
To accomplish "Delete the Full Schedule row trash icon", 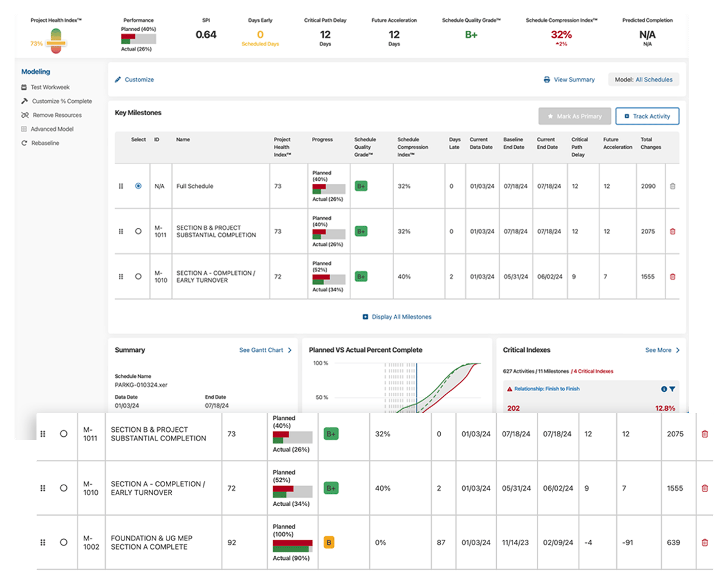I will (672, 186).
